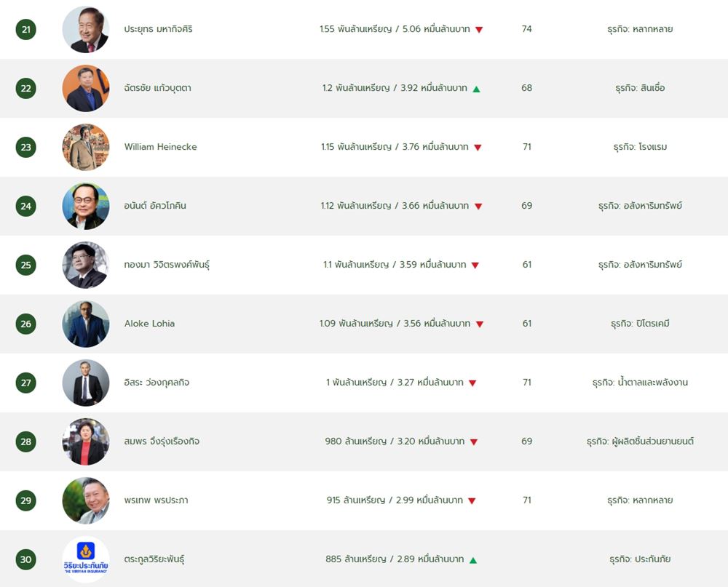Click the วิริยะประกันภัย logo image

pyautogui.click(x=86, y=559)
